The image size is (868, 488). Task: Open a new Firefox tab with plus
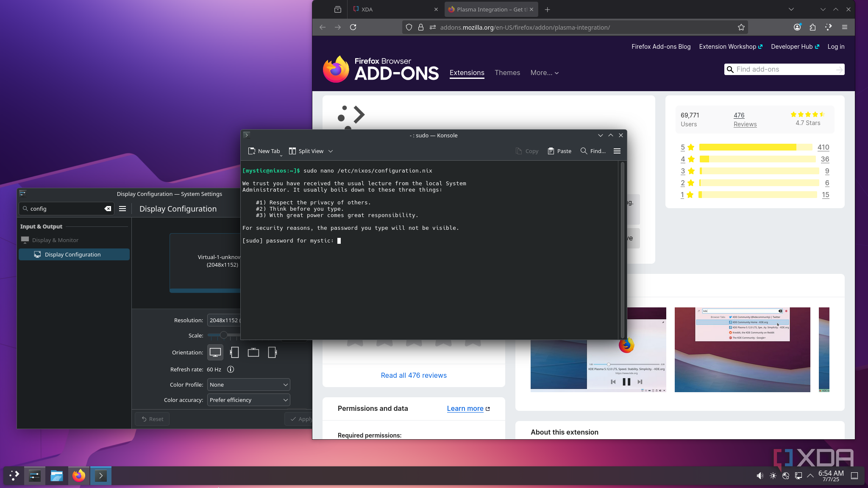click(547, 9)
